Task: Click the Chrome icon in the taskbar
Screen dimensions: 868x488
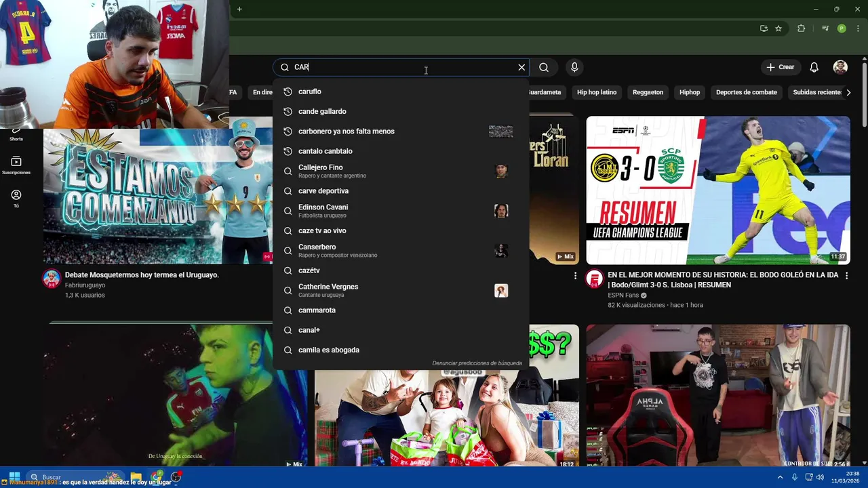Action: coord(157,477)
